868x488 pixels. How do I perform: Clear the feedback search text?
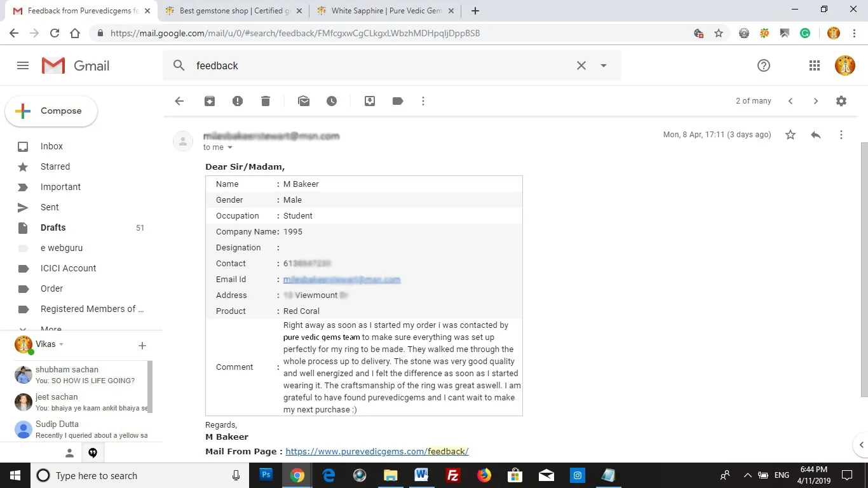tap(581, 65)
